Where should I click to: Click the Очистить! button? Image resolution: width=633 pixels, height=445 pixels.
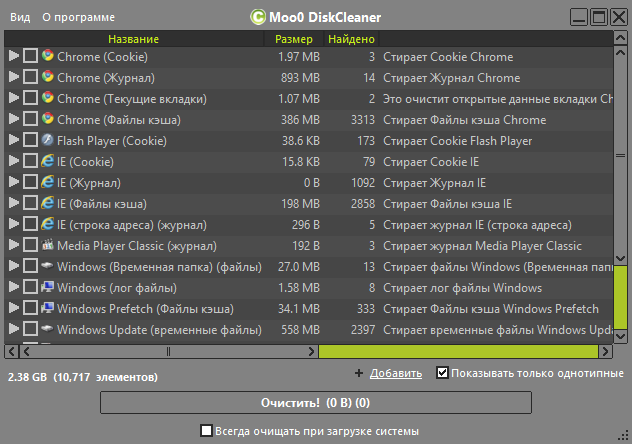pyautogui.click(x=316, y=403)
